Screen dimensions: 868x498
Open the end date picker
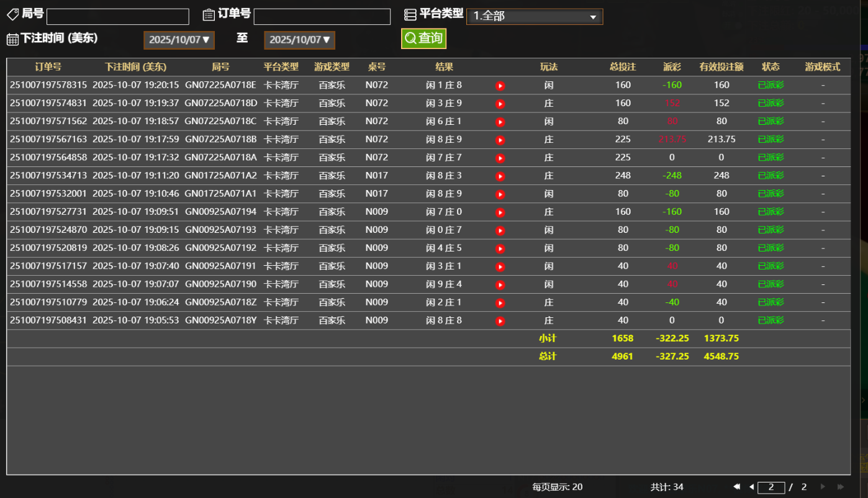[x=299, y=40]
